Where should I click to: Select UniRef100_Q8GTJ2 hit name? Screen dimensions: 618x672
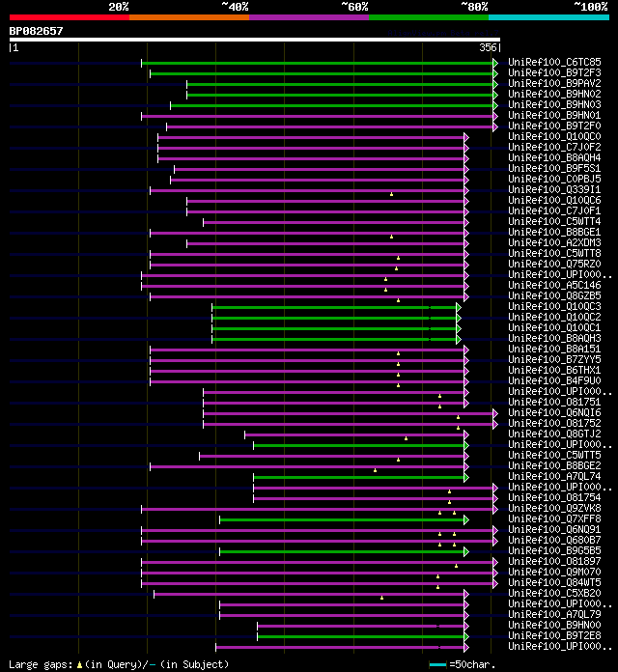[554, 434]
